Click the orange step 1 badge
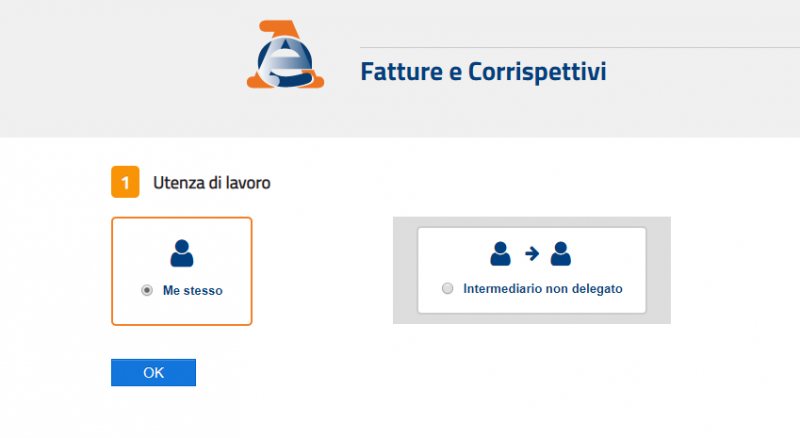This screenshot has height=438, width=800. [125, 182]
